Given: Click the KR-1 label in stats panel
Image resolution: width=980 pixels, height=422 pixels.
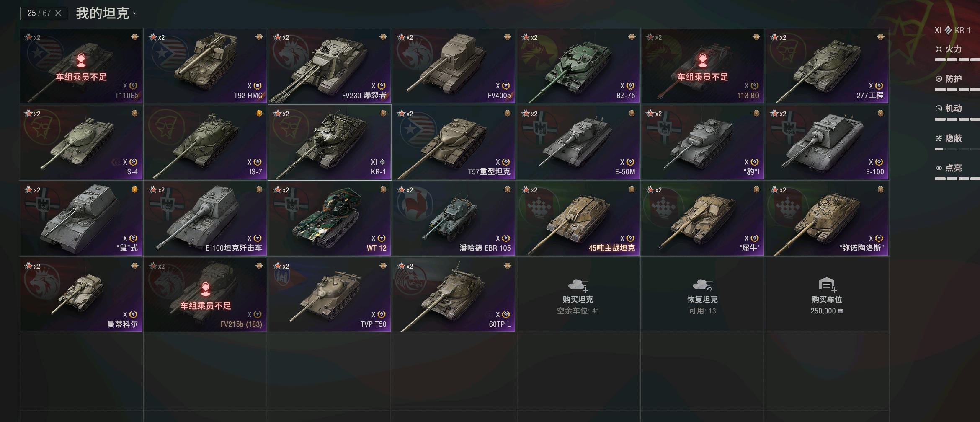Looking at the screenshot, I should (x=962, y=30).
